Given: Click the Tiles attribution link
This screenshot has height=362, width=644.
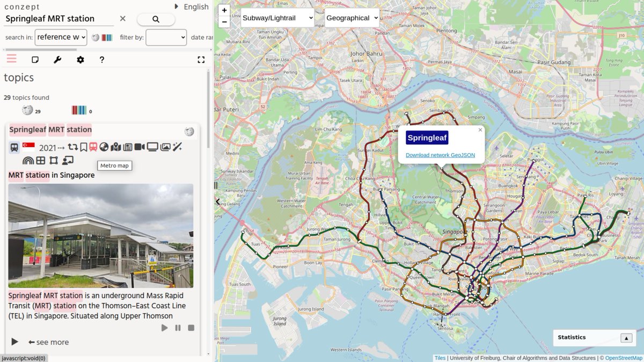Looking at the screenshot, I should click(440, 358).
